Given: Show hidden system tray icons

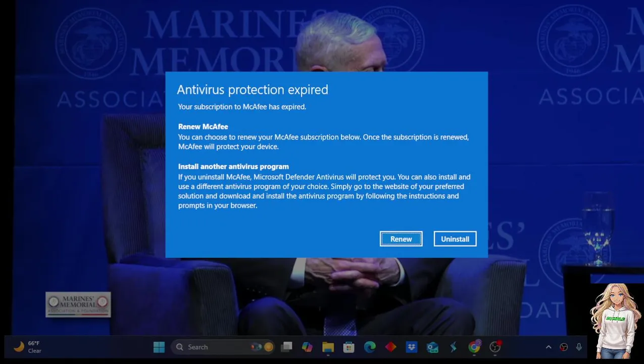Looking at the screenshot, I should 549,347.
